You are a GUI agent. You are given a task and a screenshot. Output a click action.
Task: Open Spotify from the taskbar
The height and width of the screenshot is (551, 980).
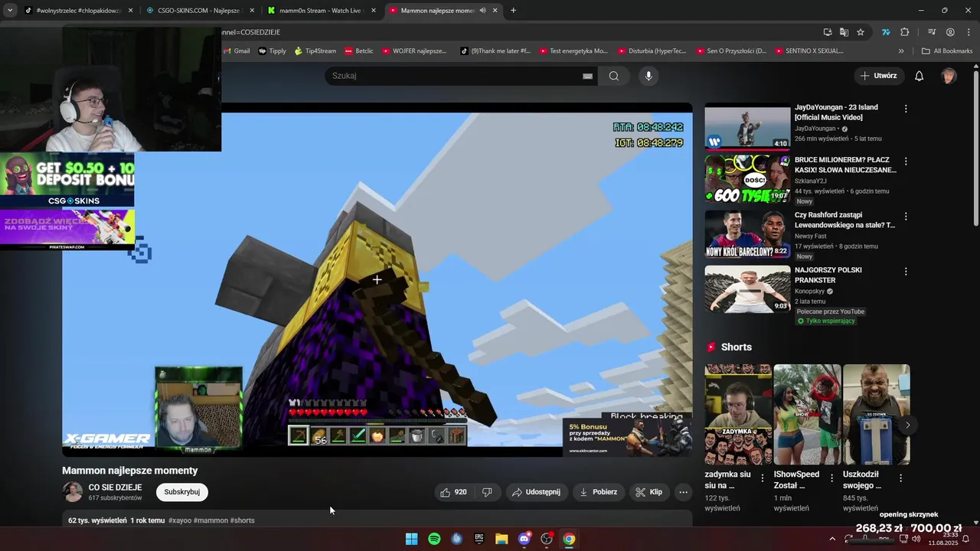(x=434, y=539)
